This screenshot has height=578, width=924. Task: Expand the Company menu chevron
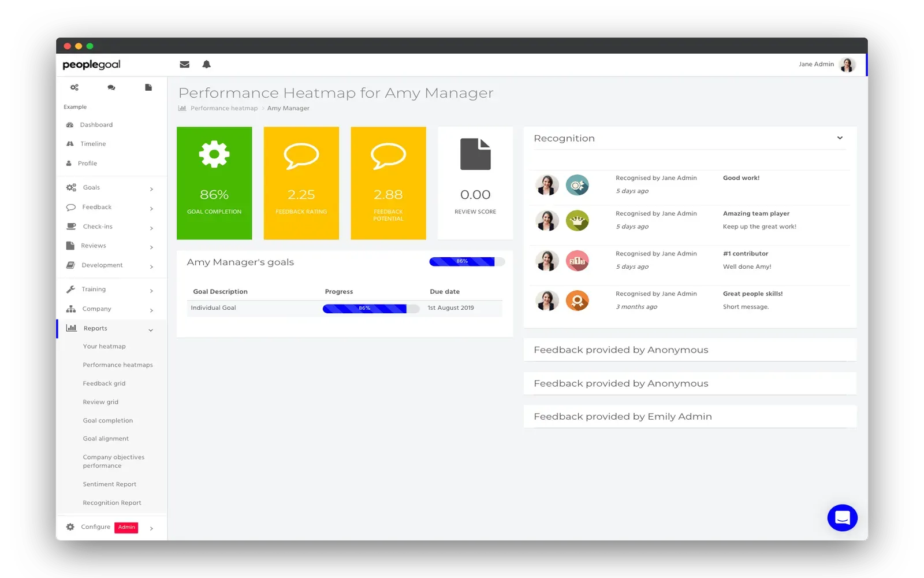[x=151, y=310]
